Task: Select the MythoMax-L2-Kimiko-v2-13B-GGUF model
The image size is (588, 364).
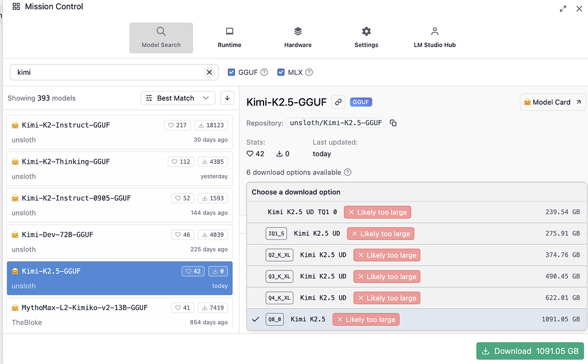Action: (119, 313)
